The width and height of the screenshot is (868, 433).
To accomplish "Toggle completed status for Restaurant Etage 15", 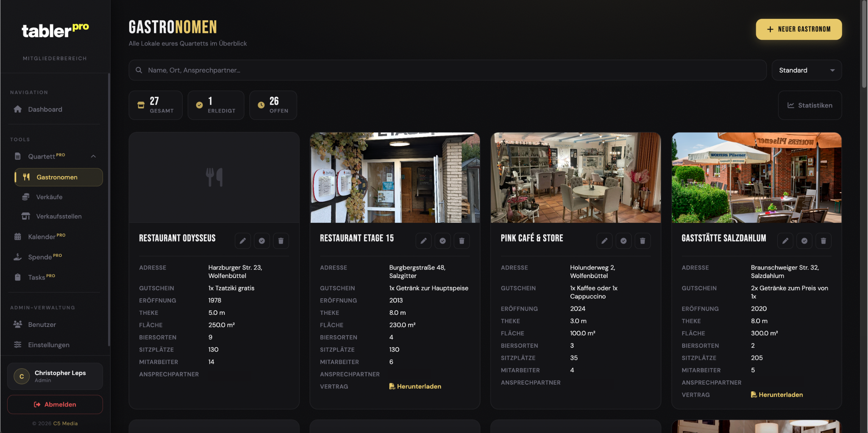I will (442, 241).
